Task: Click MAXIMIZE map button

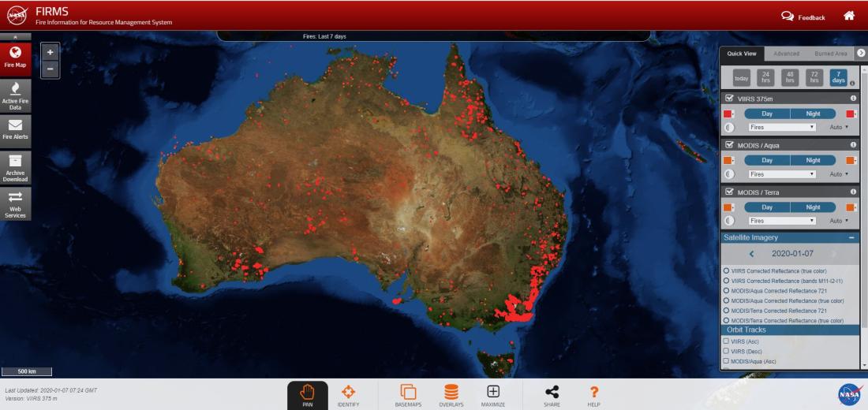Action: click(492, 395)
